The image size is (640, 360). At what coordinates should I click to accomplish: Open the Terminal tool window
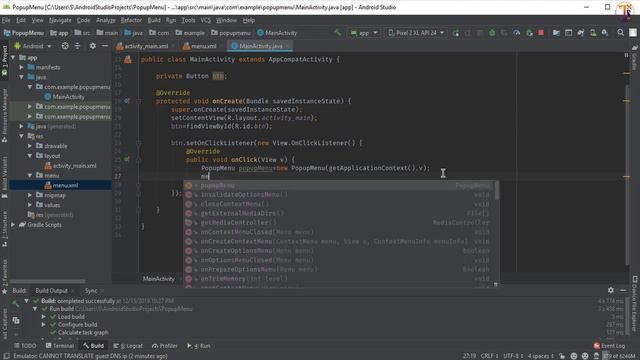60,346
